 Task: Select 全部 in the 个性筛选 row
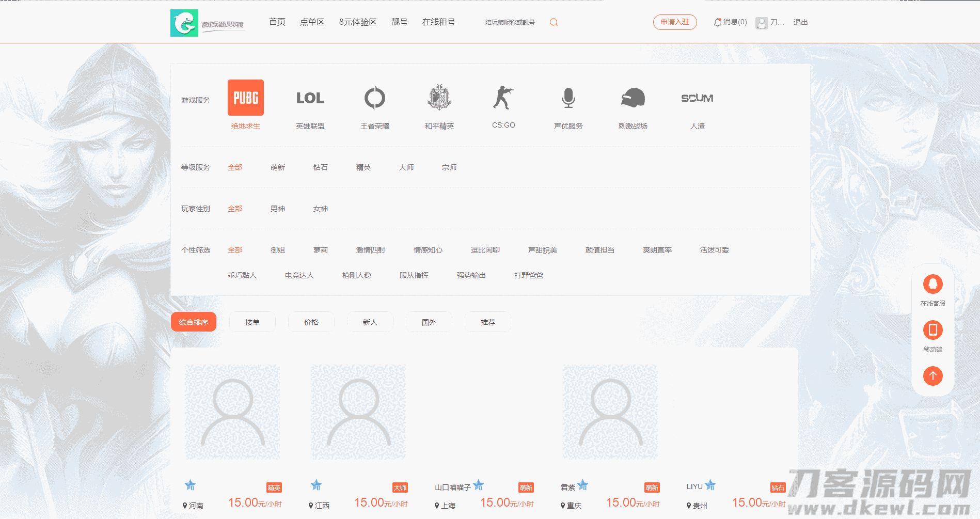tap(235, 250)
